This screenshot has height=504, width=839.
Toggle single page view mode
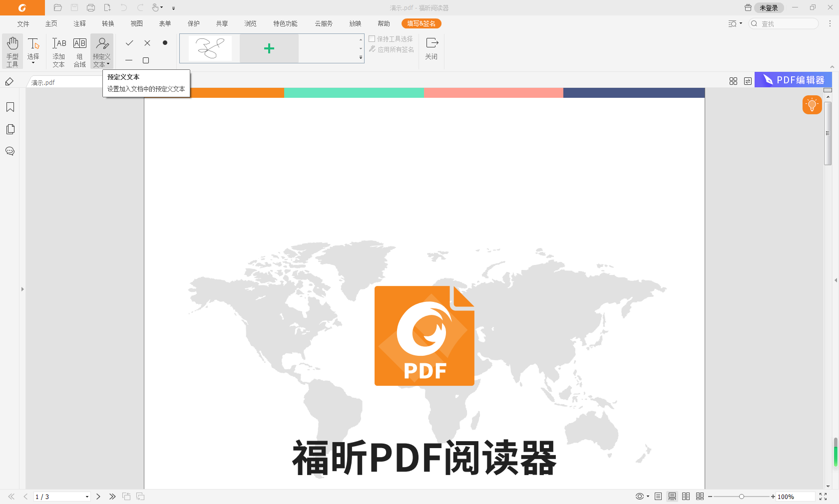click(x=658, y=497)
